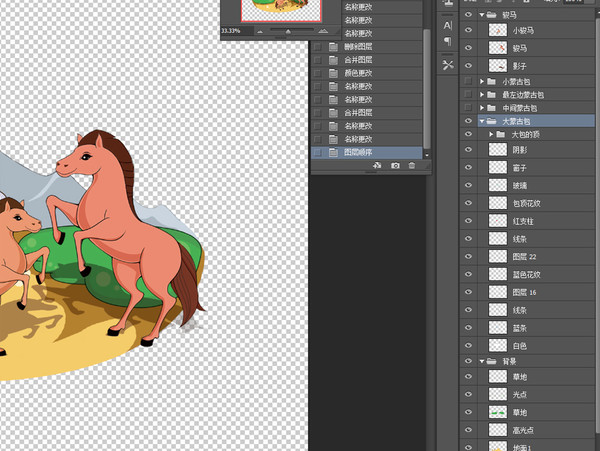Viewport: 600px width, 451px height.
Task: Delete current history state with trash icon
Action: [412, 166]
